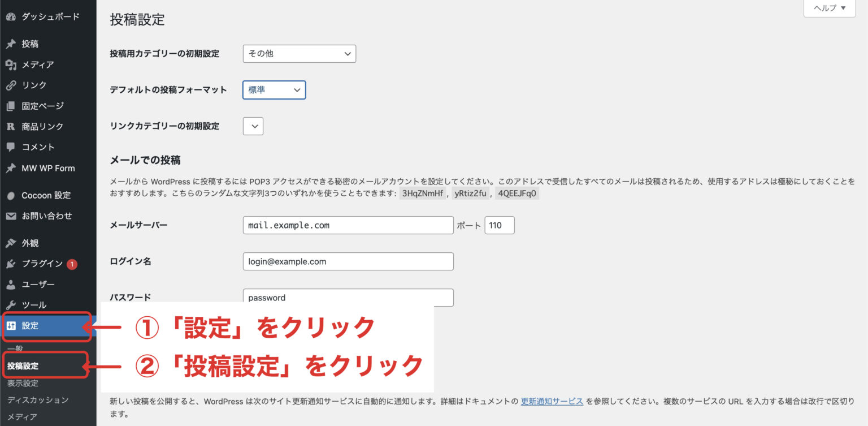Open the お問い合わせ envelope icon

click(10, 216)
